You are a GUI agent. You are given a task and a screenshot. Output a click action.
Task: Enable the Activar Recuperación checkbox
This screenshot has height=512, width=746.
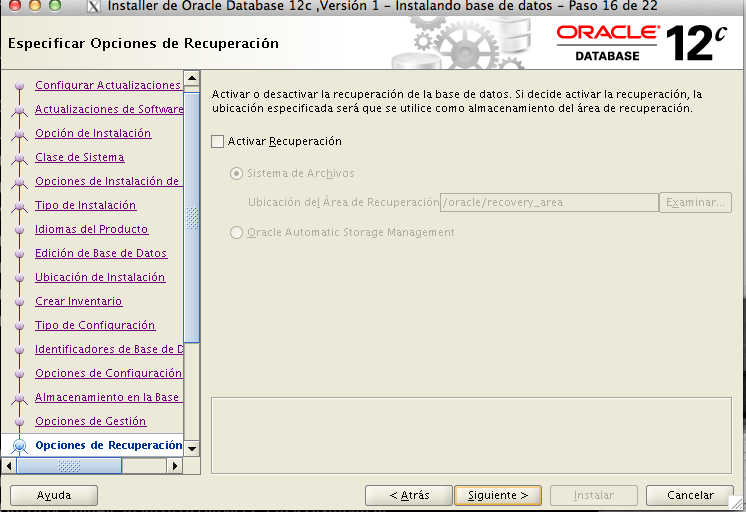217,141
